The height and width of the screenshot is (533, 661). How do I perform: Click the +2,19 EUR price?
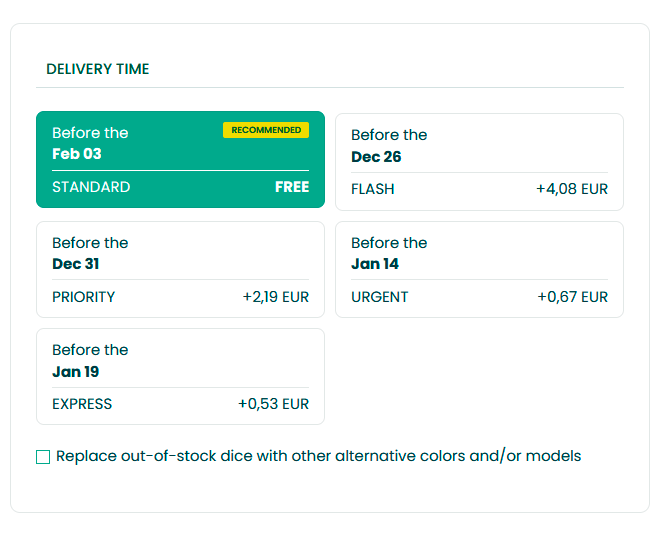[x=275, y=297]
